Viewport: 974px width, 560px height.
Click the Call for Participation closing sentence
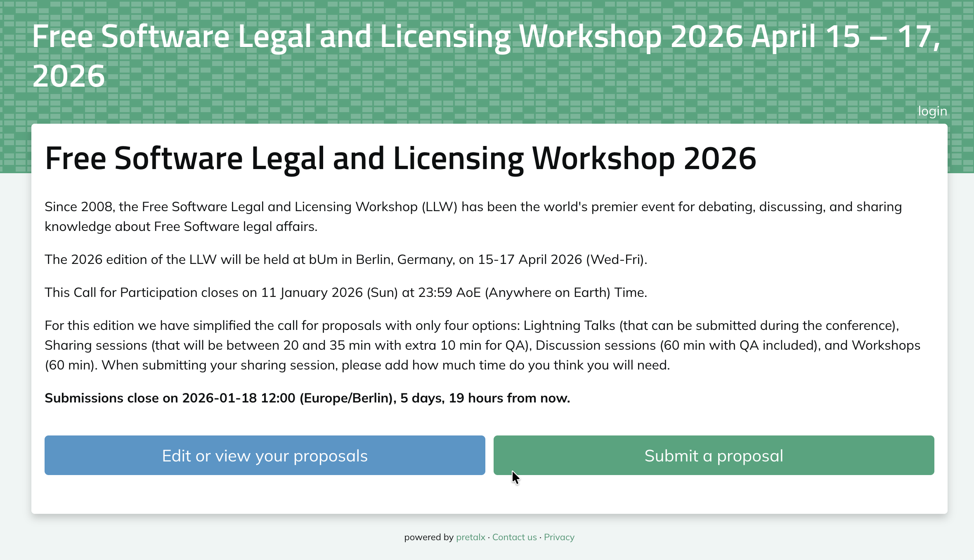click(346, 292)
